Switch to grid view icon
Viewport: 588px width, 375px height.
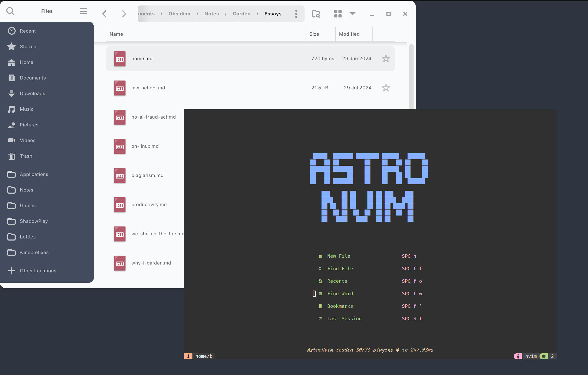338,14
